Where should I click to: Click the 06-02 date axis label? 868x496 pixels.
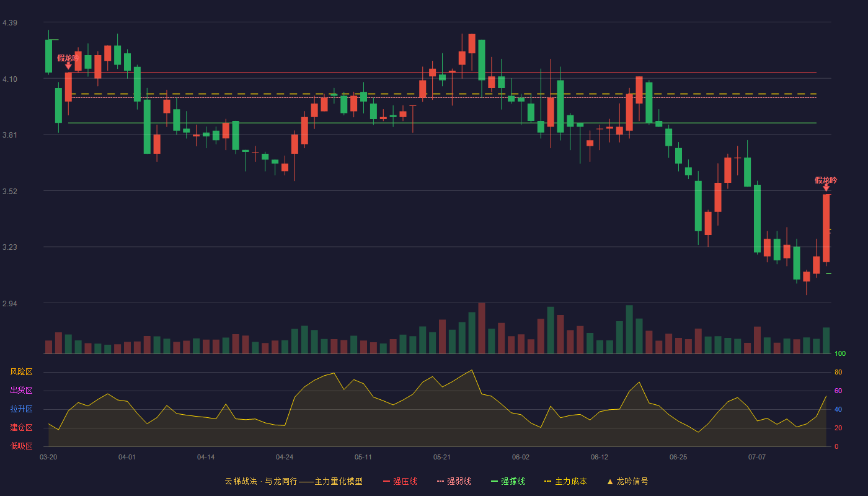521,457
